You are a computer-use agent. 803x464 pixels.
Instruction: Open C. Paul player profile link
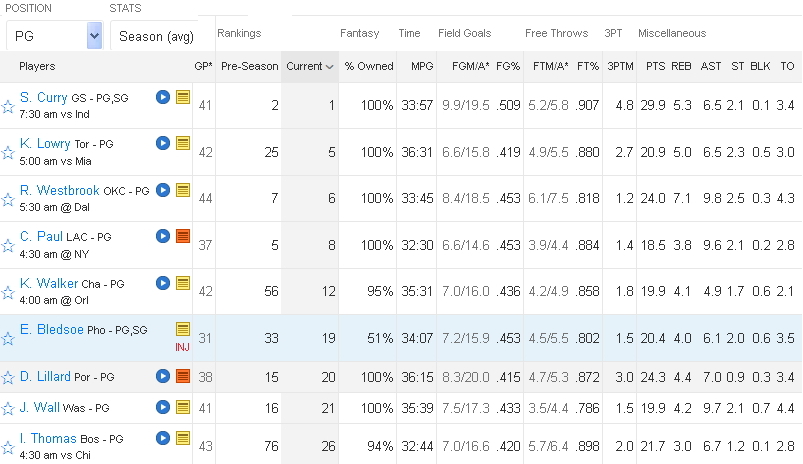41,237
